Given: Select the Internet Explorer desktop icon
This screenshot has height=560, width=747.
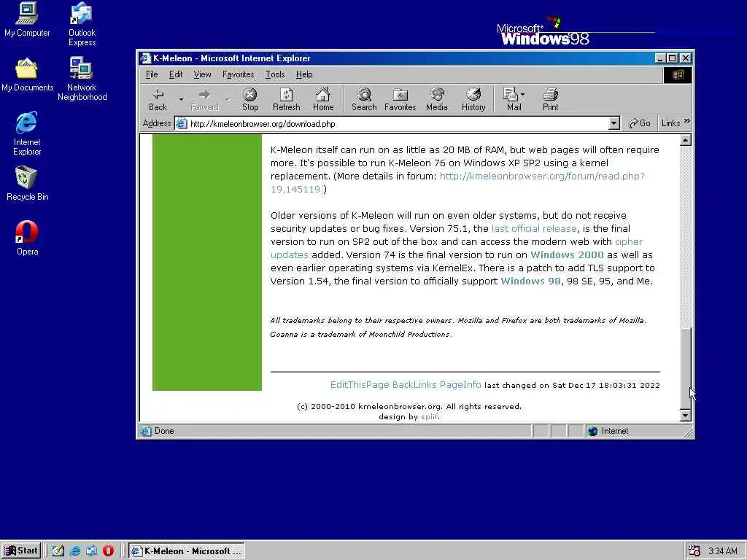Looking at the screenshot, I should (27, 134).
